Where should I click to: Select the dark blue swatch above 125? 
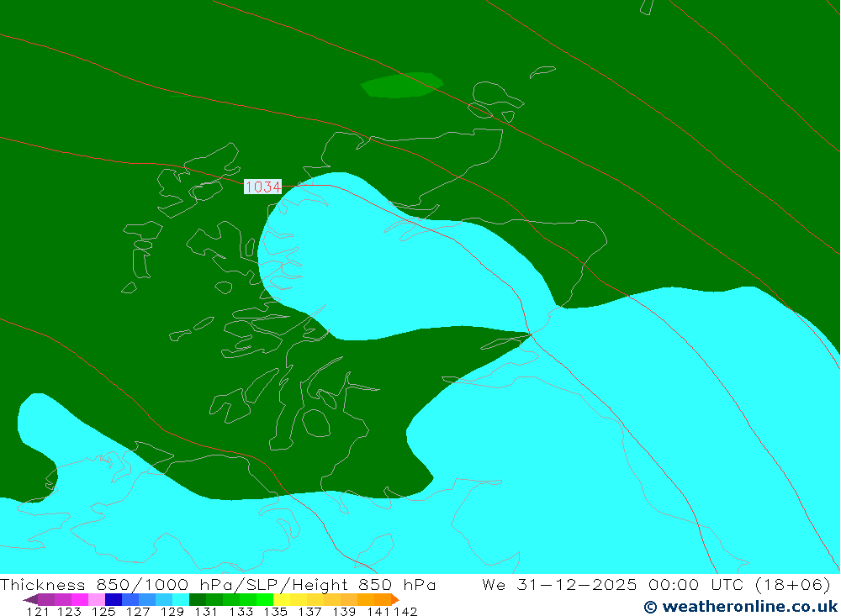[x=114, y=599]
